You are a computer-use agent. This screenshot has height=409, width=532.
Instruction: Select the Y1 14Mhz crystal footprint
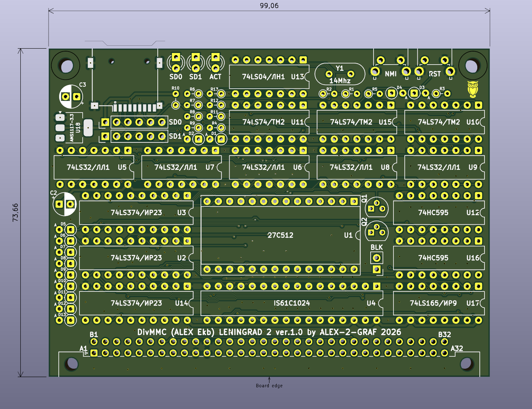click(x=339, y=74)
